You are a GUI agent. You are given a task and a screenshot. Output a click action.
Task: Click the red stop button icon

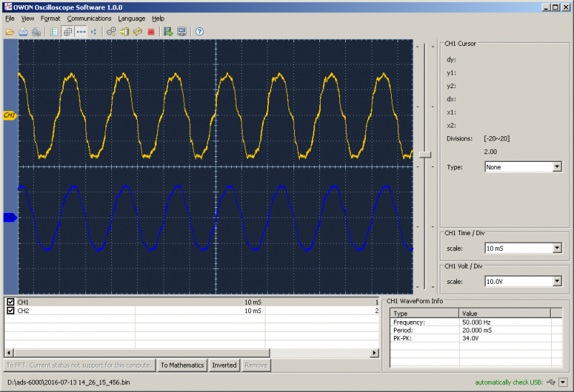click(151, 32)
